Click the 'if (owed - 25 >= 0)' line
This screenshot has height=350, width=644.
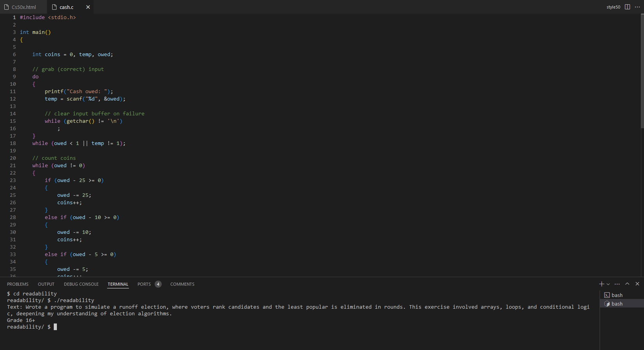click(74, 180)
